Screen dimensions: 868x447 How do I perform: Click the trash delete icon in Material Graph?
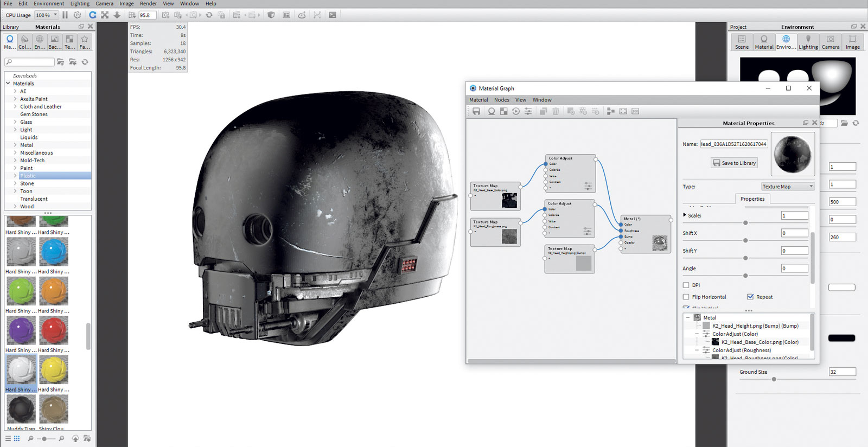pyautogui.click(x=556, y=111)
